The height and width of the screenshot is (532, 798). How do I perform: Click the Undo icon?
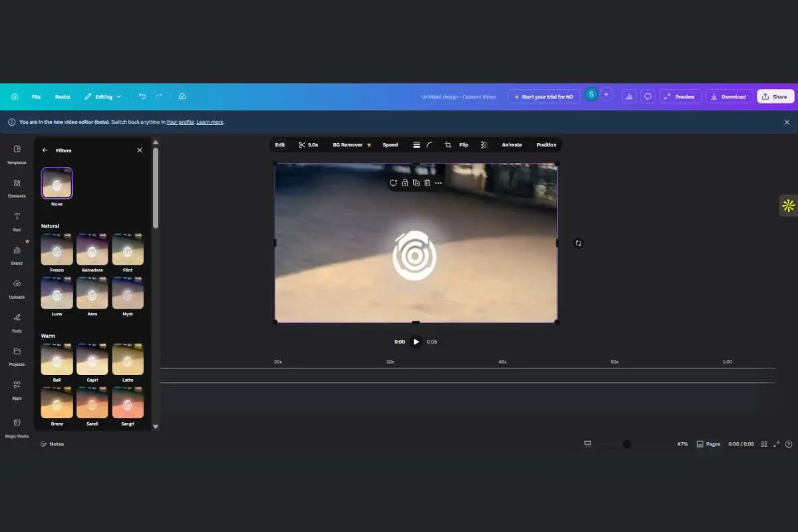(x=142, y=96)
